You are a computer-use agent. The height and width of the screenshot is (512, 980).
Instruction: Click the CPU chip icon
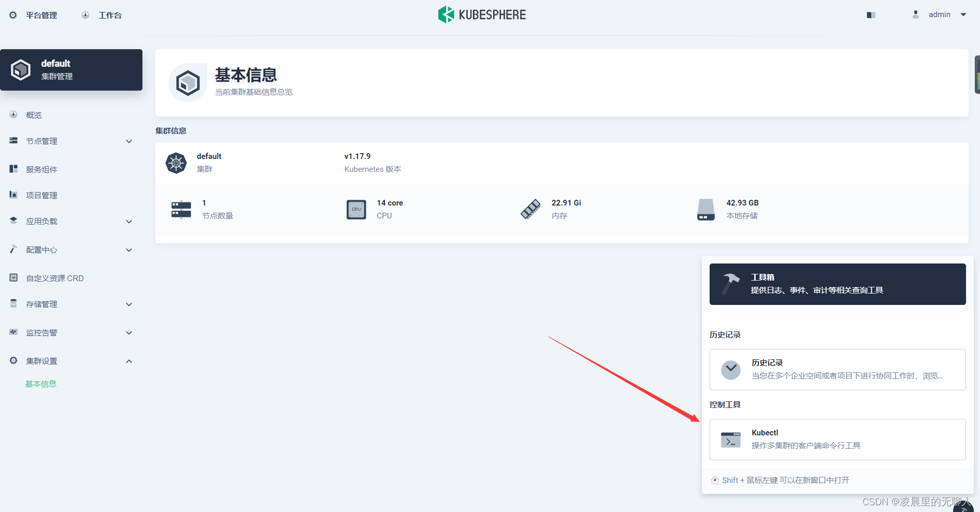click(x=356, y=209)
